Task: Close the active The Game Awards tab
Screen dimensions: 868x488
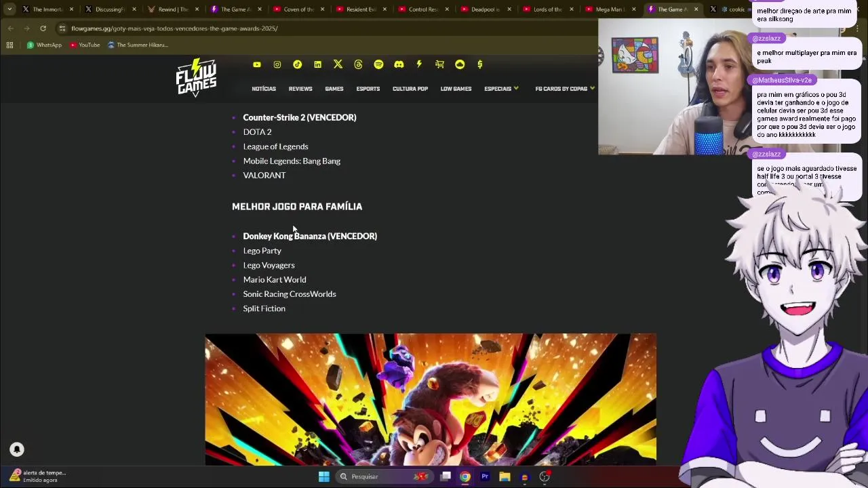Action: point(696,9)
